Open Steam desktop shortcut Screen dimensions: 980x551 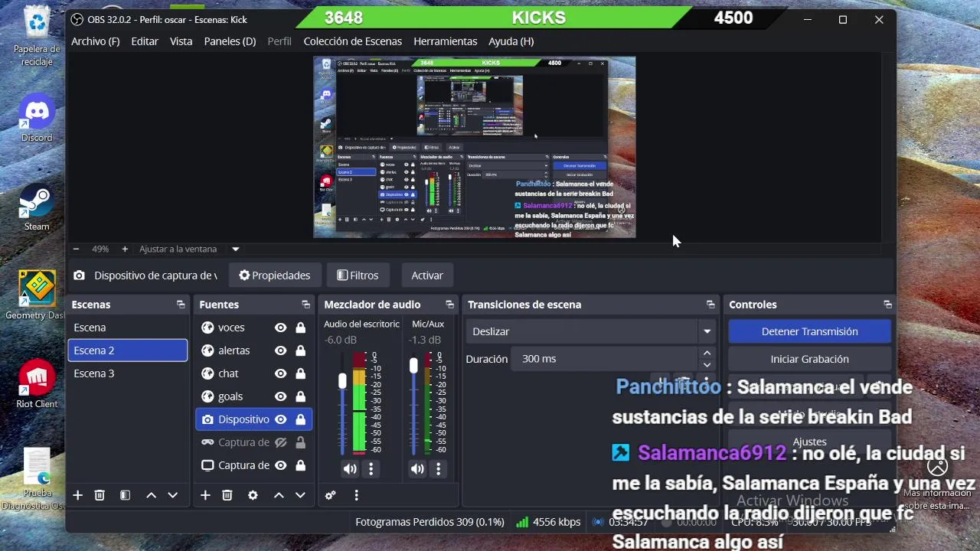(x=37, y=207)
